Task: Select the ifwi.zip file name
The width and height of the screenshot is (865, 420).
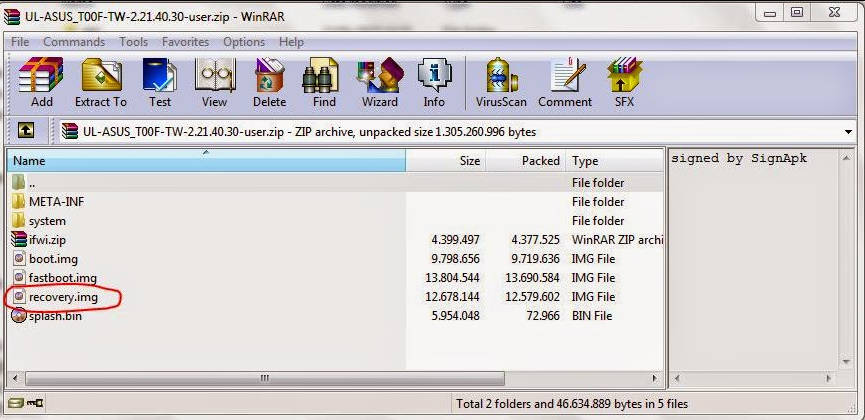Action: click(47, 240)
